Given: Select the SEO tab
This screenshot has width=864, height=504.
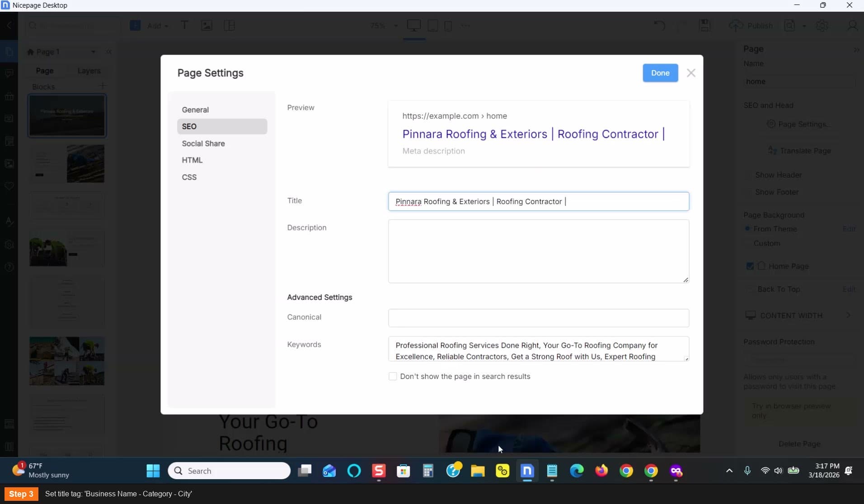Looking at the screenshot, I should 222,126.
